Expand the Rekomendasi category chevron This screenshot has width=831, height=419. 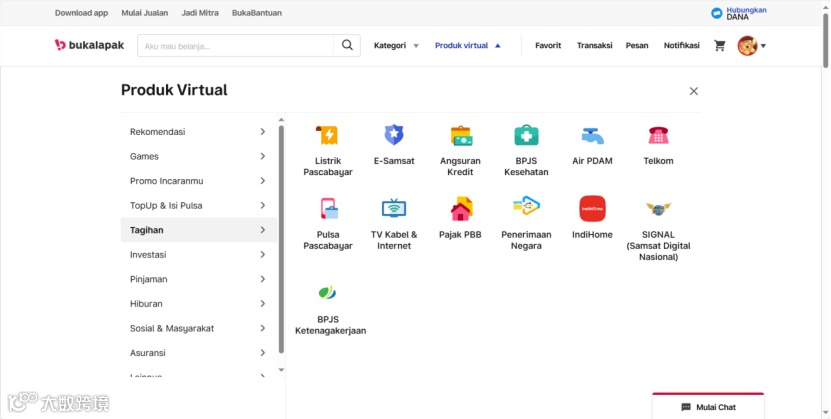pyautogui.click(x=263, y=131)
